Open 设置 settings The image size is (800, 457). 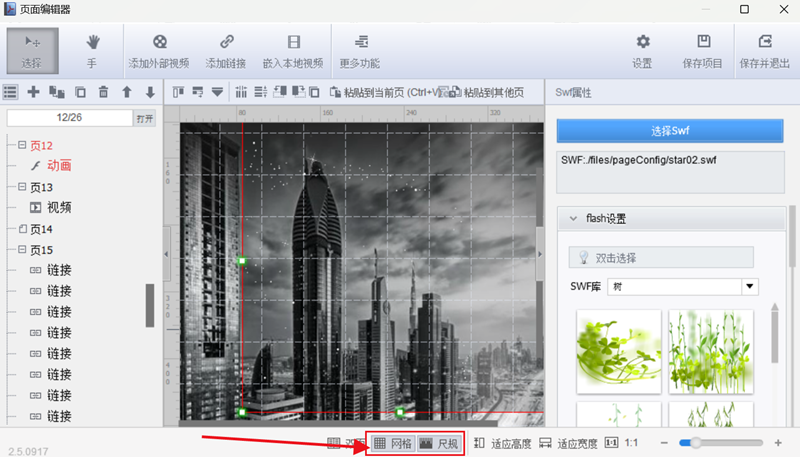642,51
